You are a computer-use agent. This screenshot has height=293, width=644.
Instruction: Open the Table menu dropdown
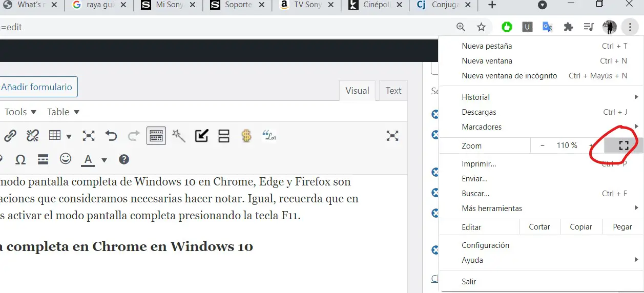(x=63, y=112)
